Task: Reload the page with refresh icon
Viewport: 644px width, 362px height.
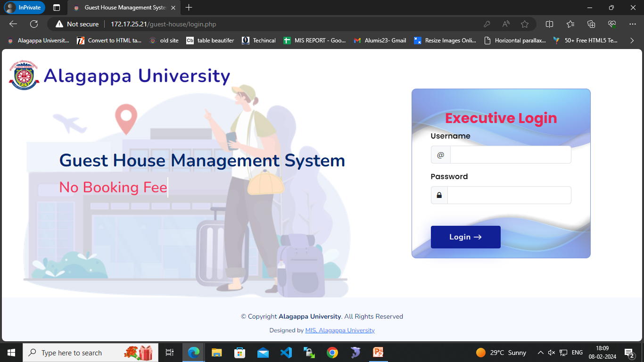Action: (34, 24)
